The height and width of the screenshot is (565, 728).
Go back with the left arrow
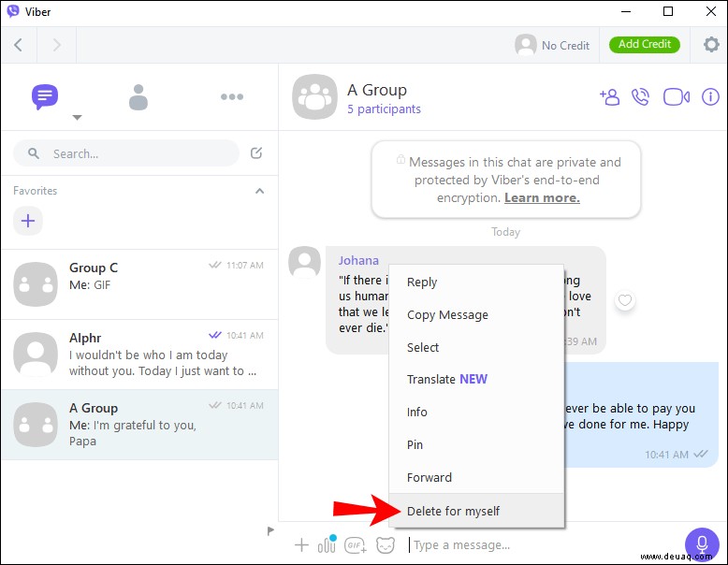tap(19, 45)
